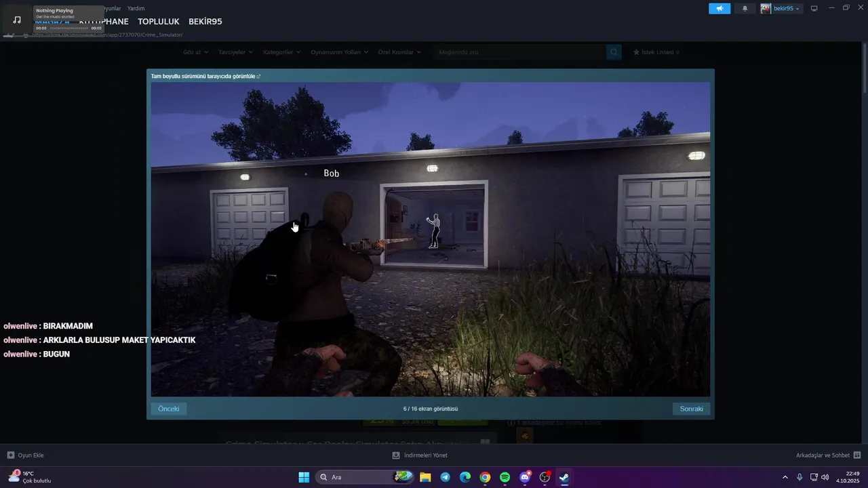Open the İstek Listesi wishlist link
Viewport: 868px width, 488px height.
tap(656, 52)
